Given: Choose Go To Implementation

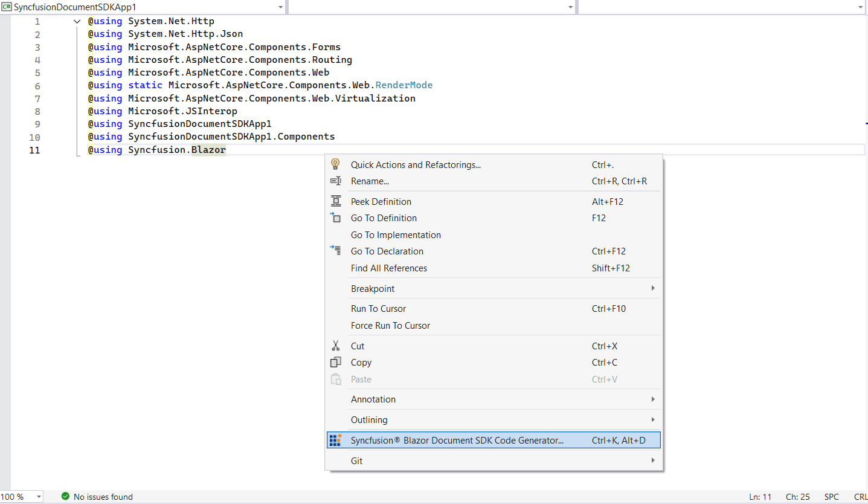Looking at the screenshot, I should [x=396, y=234].
